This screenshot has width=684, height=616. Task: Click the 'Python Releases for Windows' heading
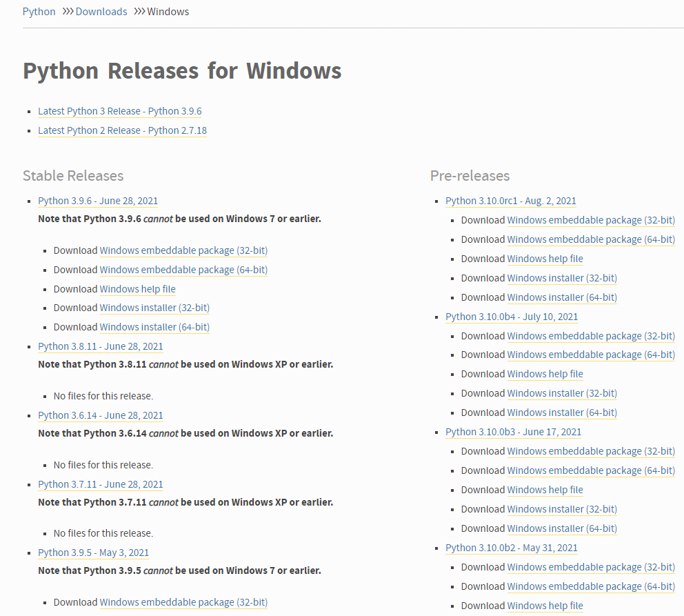[182, 71]
